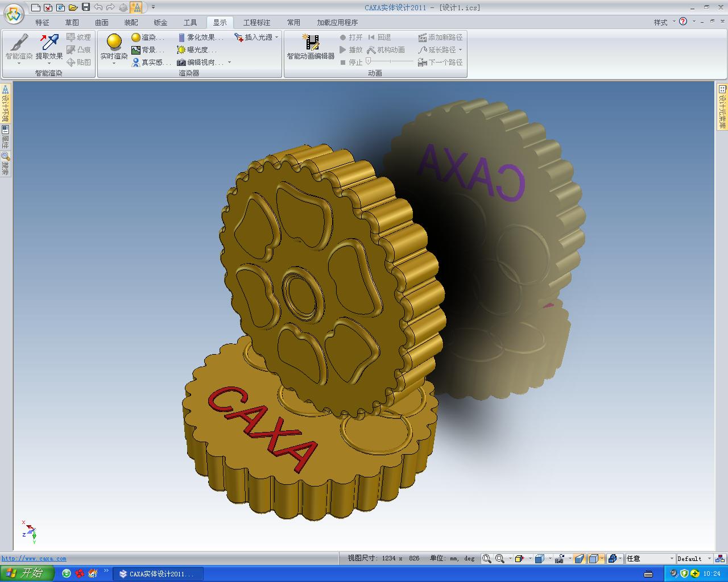Open the 工具 ribbon tab
Screen dimensions: 728x582
(191, 23)
